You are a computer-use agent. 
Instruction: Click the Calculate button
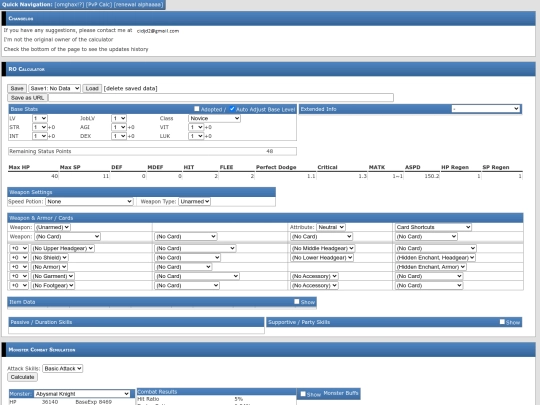pyautogui.click(x=22, y=377)
